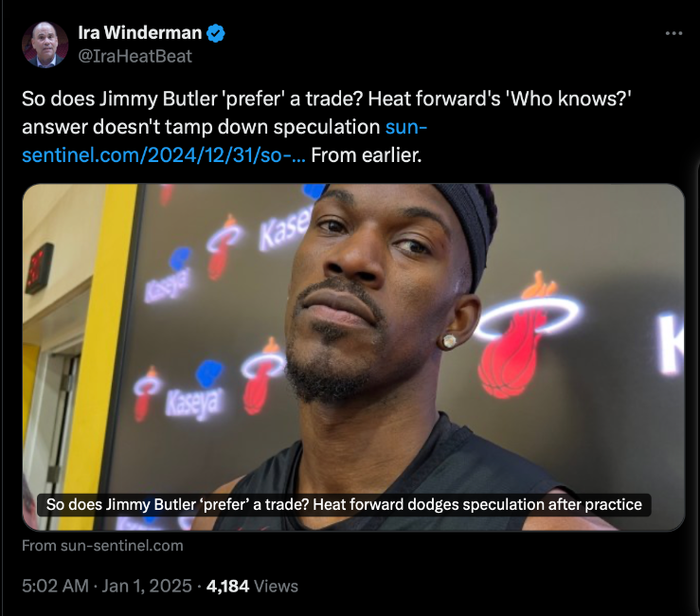Click the 'From sun-sentinel.com' source label
The width and height of the screenshot is (700, 616).
pos(102,546)
